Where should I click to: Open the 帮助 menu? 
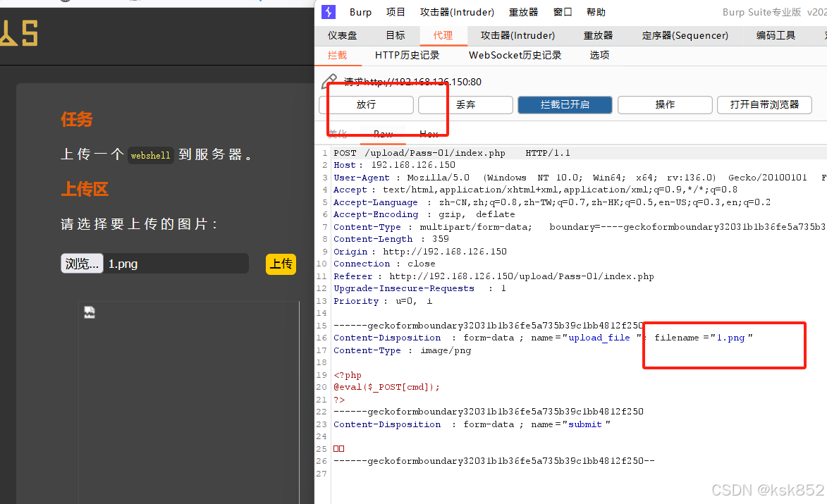[596, 12]
